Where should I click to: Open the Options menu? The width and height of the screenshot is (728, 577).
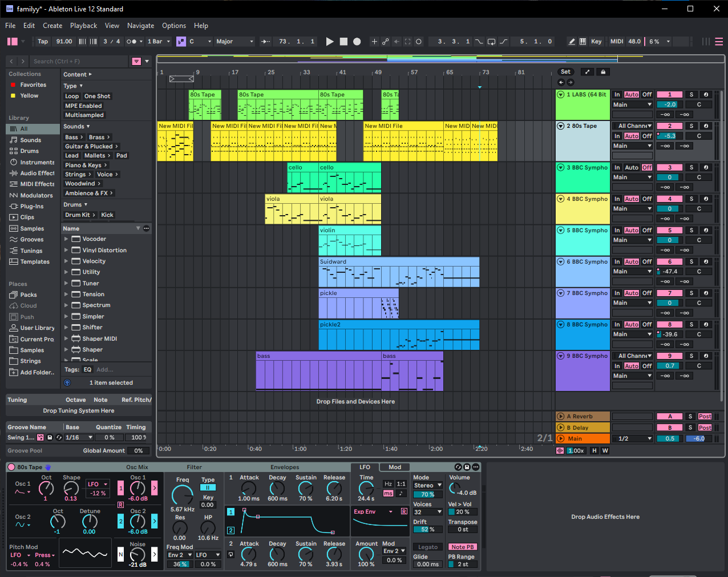point(174,26)
